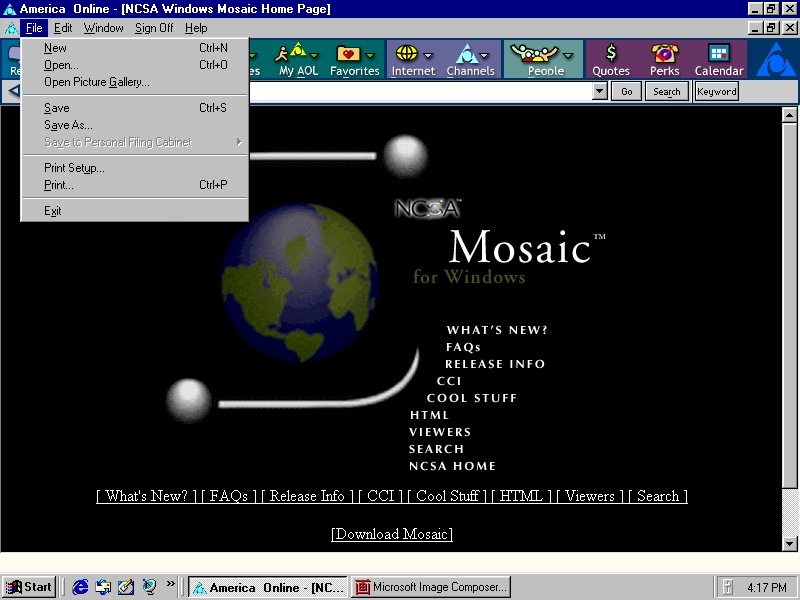Open the People toolbar icon

tap(537, 53)
